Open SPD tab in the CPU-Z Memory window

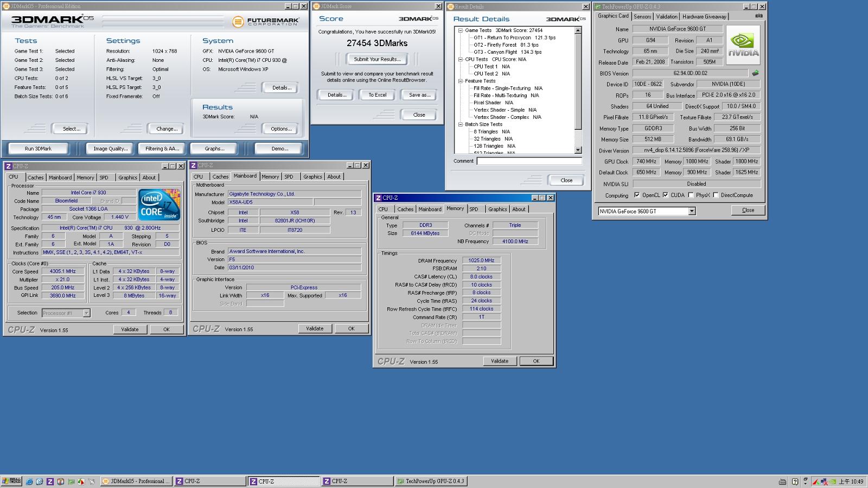(474, 209)
